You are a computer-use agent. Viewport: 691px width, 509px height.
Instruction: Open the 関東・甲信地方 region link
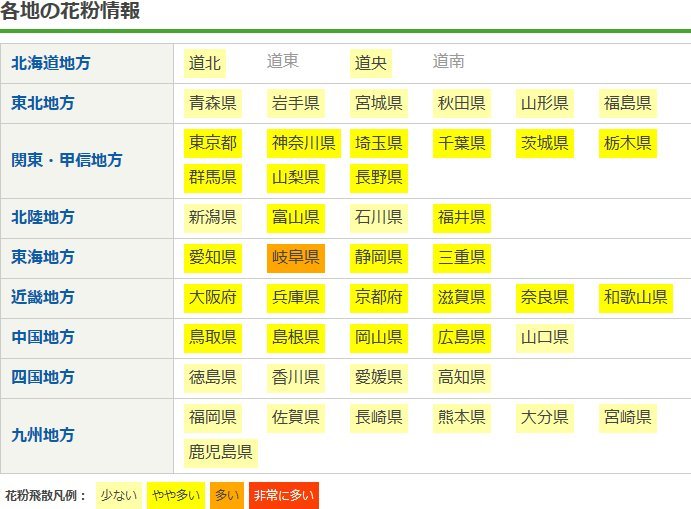65,160
